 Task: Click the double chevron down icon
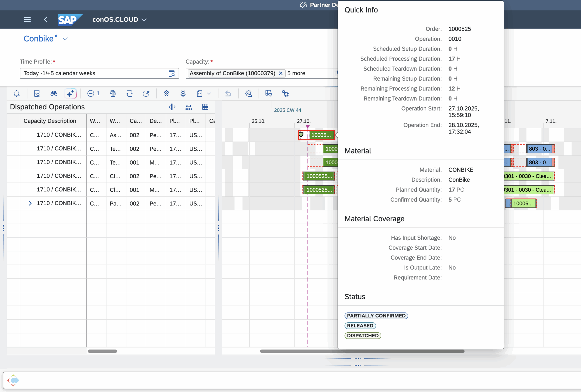click(x=183, y=94)
